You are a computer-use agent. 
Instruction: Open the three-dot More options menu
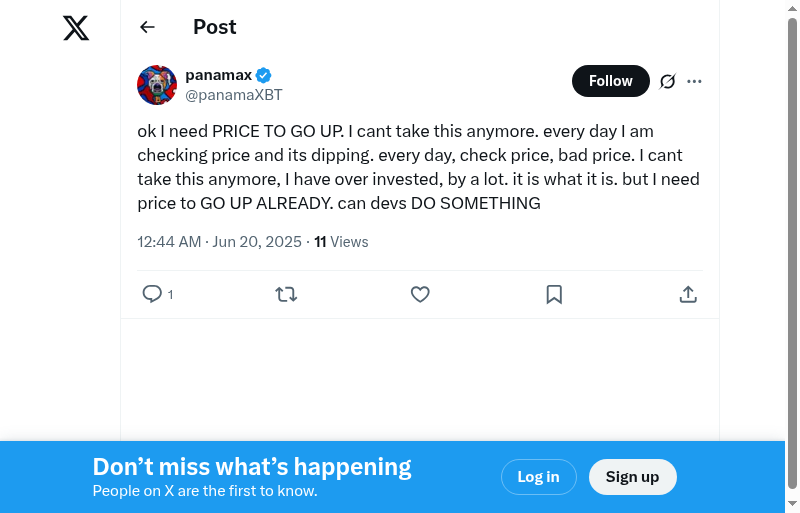point(695,81)
